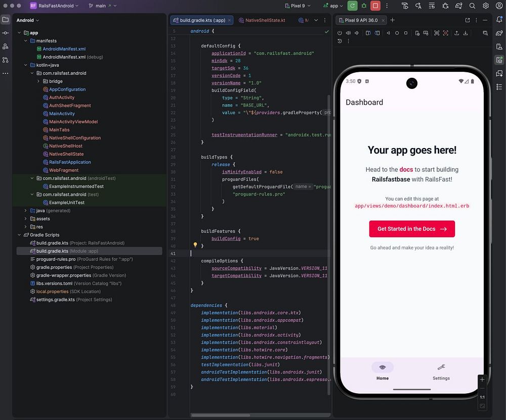Follow the docs link in emulator page
The width and height of the screenshot is (506, 420).
tap(406, 169)
